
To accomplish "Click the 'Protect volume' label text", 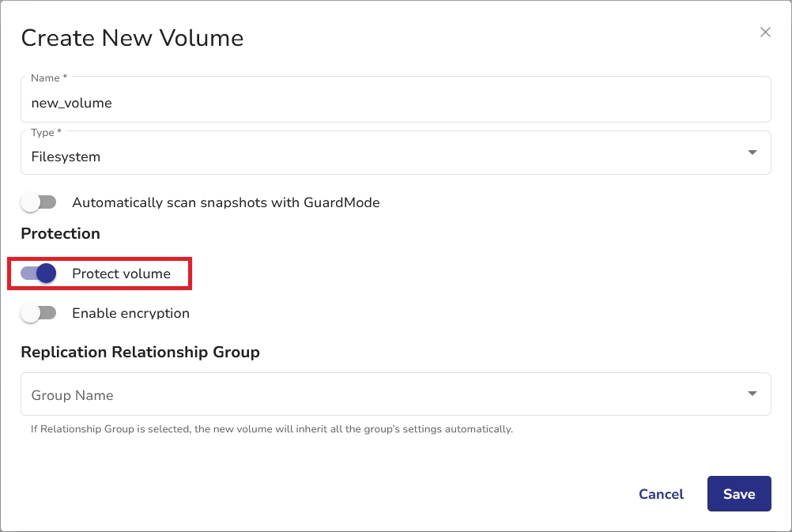I will tap(121, 274).
